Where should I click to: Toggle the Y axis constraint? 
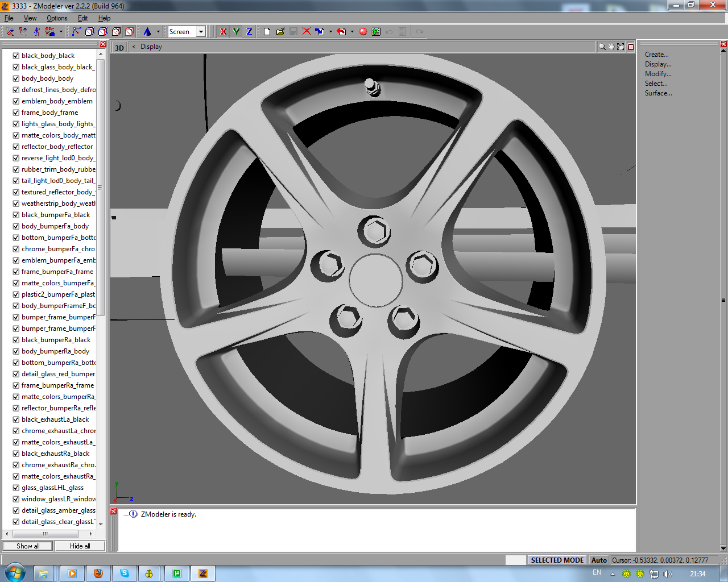coord(236,32)
